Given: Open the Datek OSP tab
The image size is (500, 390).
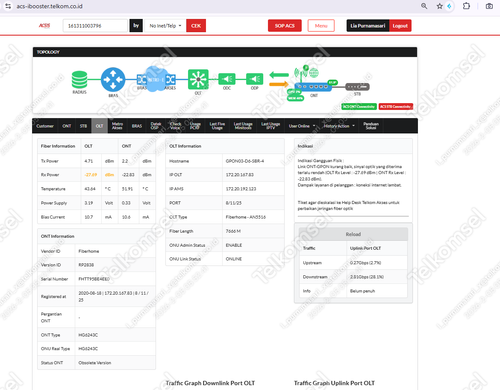Looking at the screenshot, I should tap(156, 126).
